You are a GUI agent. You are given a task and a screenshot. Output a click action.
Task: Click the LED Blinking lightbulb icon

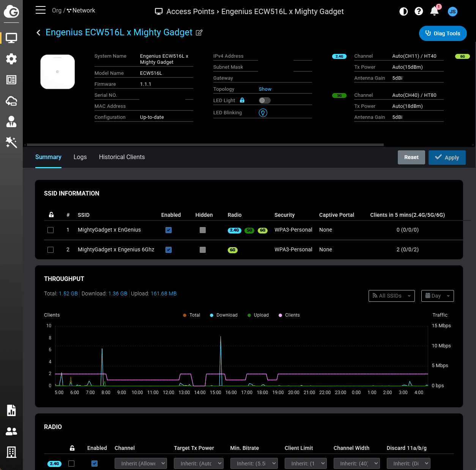pos(263,113)
